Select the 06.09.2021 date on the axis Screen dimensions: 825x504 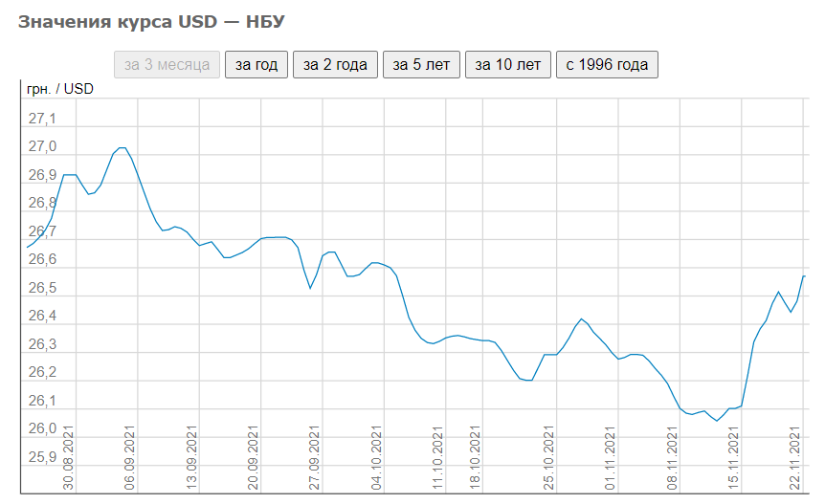130,460
